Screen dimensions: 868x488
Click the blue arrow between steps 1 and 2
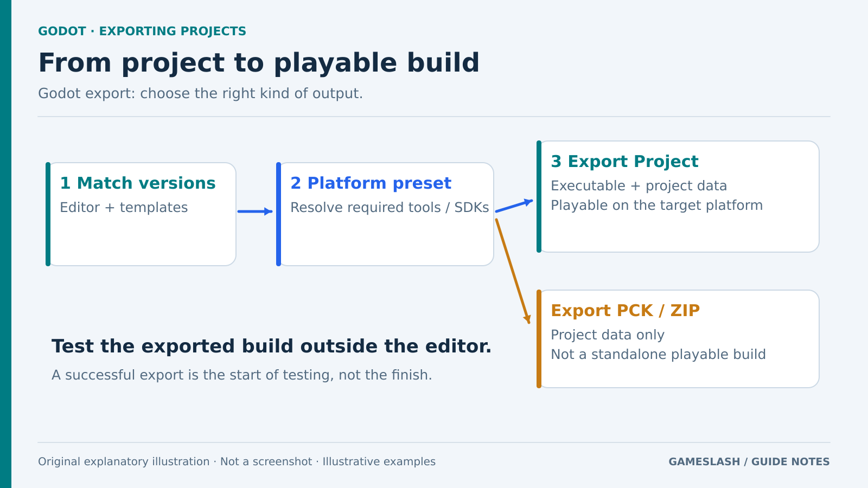(255, 211)
